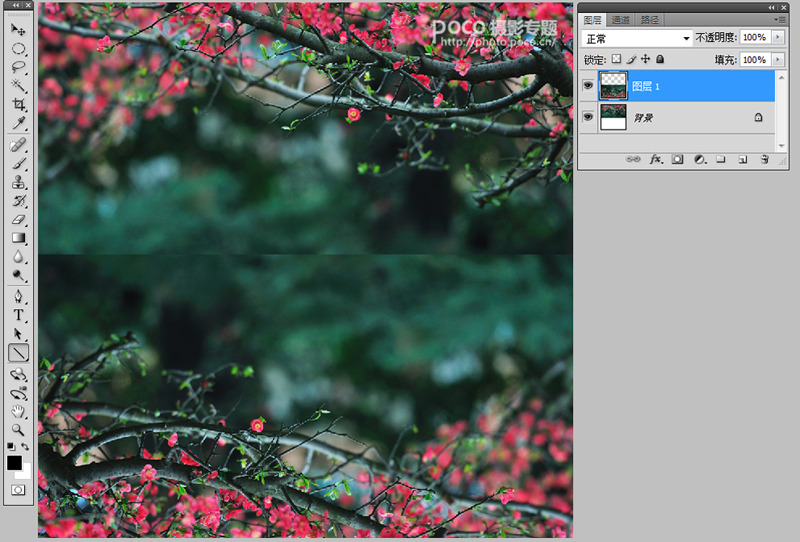Select the History Brush tool

point(18,201)
